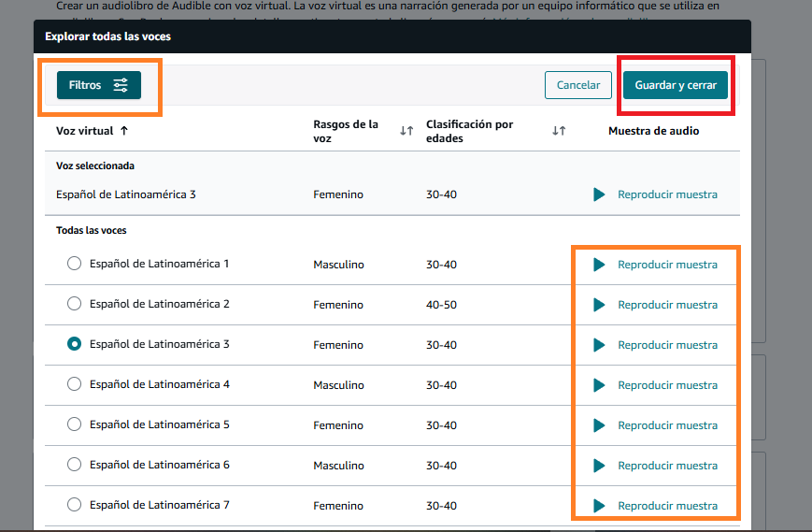Click Reproducir muestra text for Latinoamérica 7

(x=667, y=506)
